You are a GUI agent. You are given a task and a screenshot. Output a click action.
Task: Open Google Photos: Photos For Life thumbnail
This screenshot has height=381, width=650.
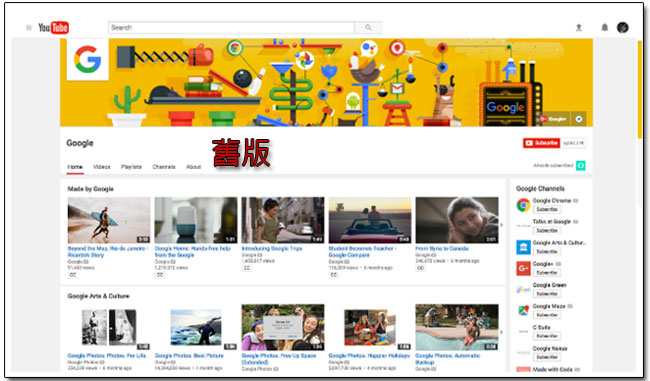109,328
